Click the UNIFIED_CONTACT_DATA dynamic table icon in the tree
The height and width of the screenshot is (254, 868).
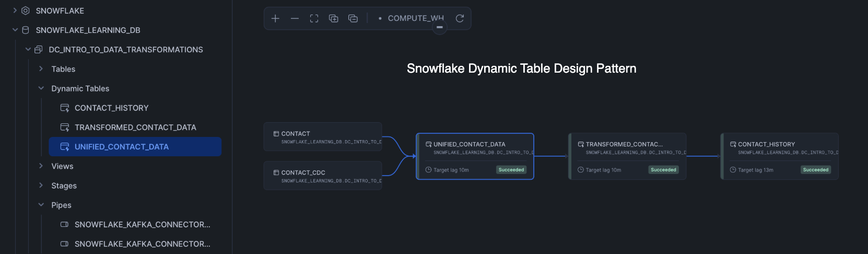[65, 146]
